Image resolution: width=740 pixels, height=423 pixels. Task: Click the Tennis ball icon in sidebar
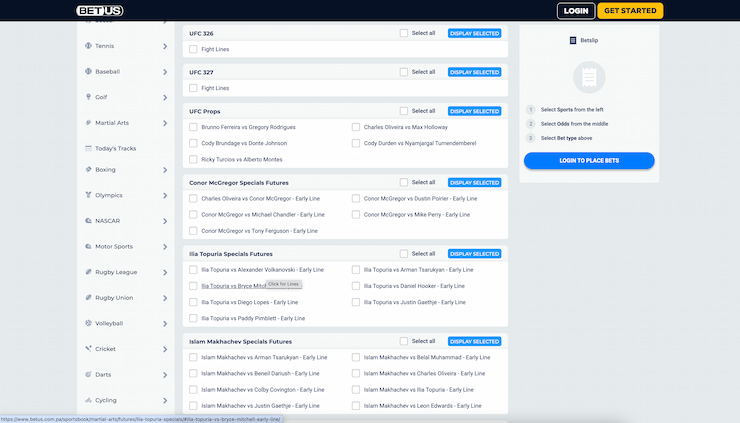(x=88, y=46)
